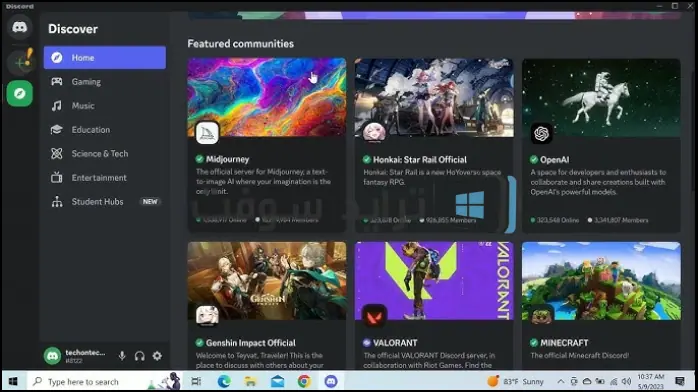Screen dimensions: 698x392
Task: Click the Gaming controller icon
Action: click(x=57, y=81)
